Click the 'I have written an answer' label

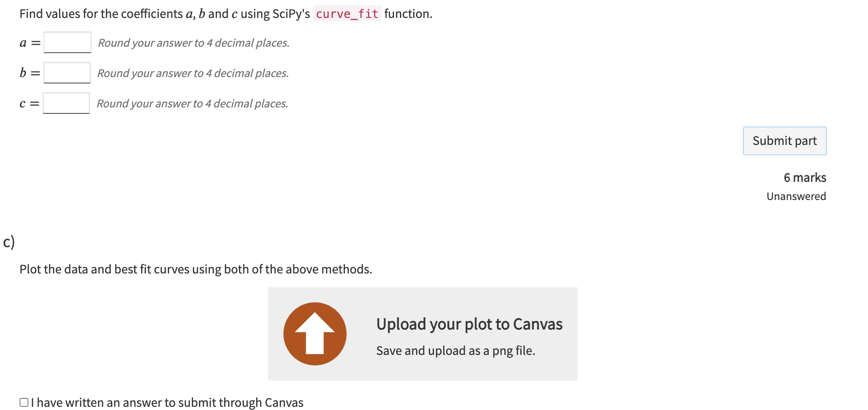[167, 402]
